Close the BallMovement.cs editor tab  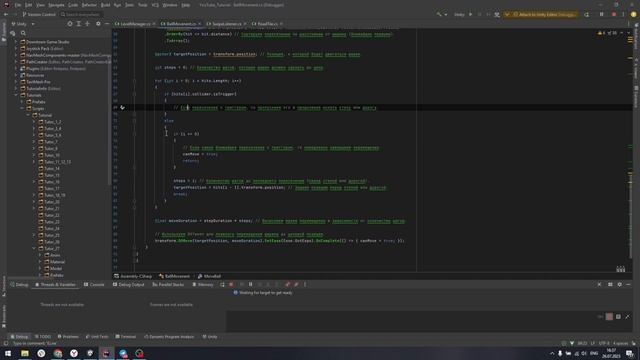200,24
